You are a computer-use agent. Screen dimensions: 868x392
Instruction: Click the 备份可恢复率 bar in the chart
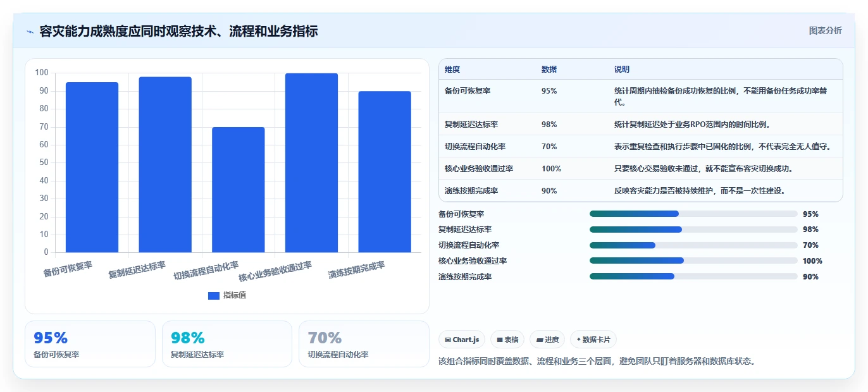(92, 168)
